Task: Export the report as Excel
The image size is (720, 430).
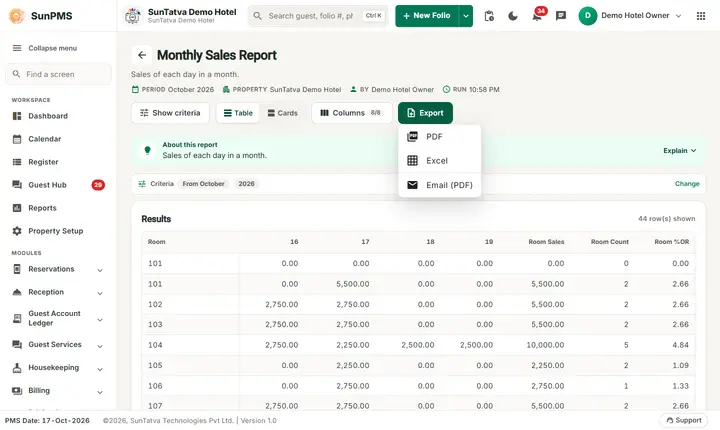Action: (x=439, y=161)
